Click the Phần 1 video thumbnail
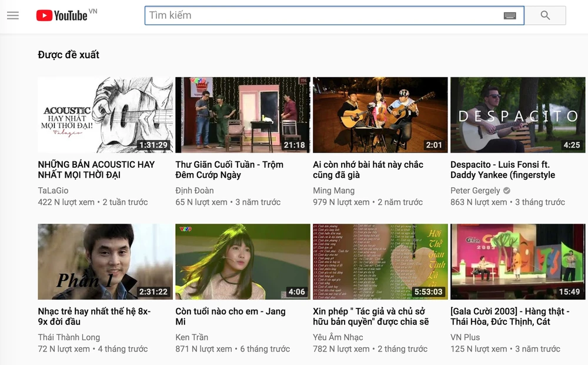Screen dimensions: 588x365 pos(105,261)
